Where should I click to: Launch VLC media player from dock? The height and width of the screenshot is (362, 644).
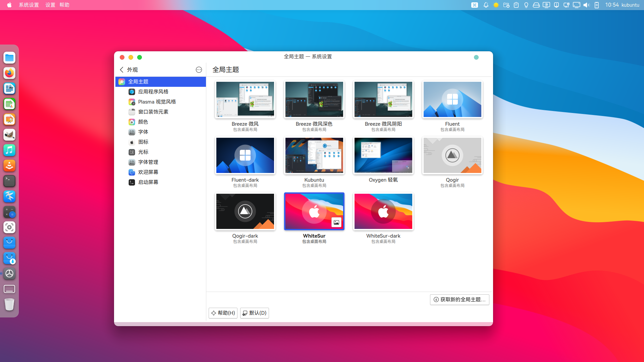[9, 166]
